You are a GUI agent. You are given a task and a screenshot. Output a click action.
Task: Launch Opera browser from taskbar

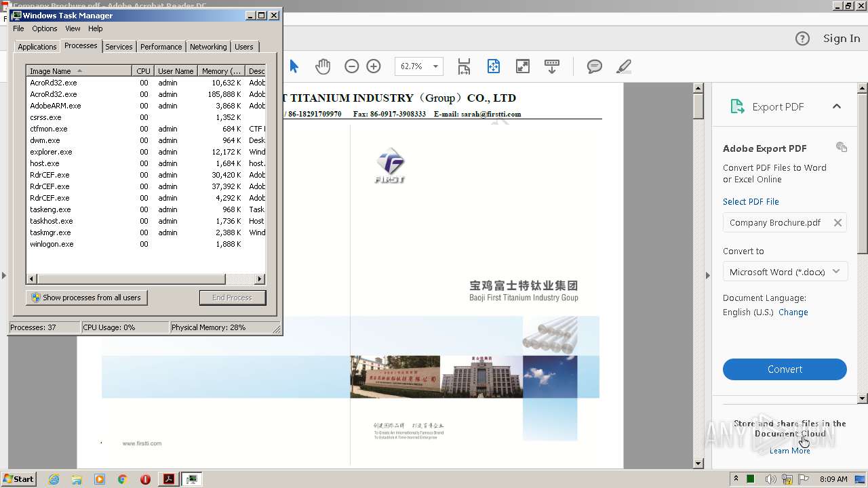145,479
